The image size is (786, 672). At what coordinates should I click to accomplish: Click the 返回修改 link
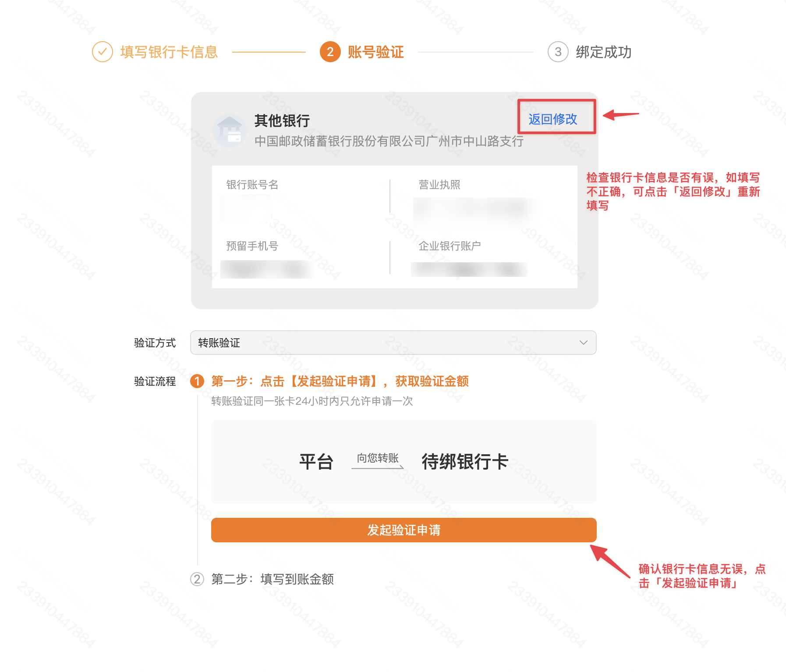tap(553, 118)
